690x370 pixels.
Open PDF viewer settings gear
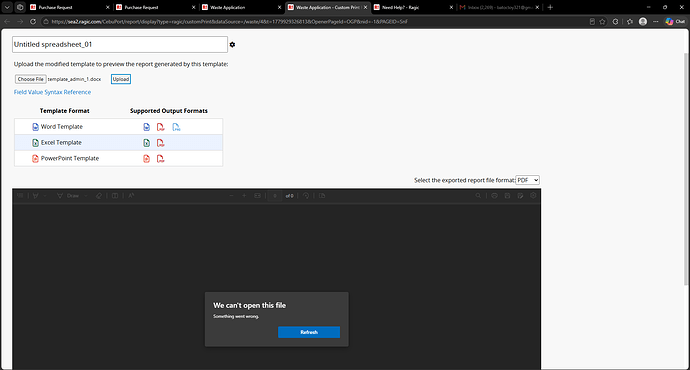pyautogui.click(x=533, y=196)
